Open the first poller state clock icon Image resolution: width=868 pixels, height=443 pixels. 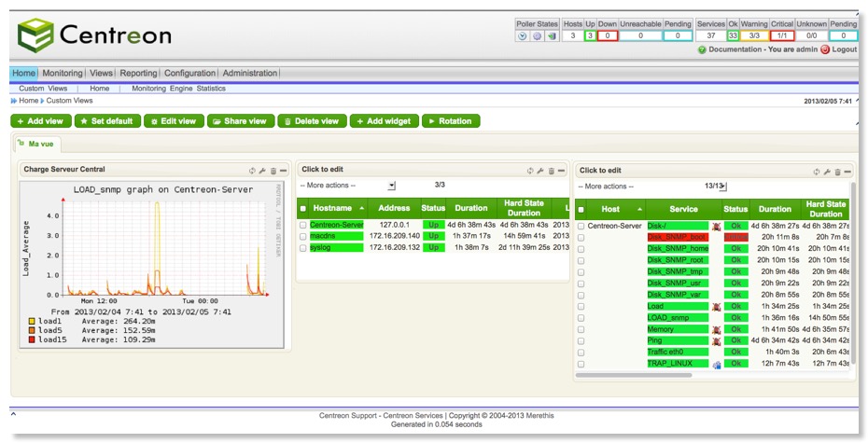[x=522, y=36]
